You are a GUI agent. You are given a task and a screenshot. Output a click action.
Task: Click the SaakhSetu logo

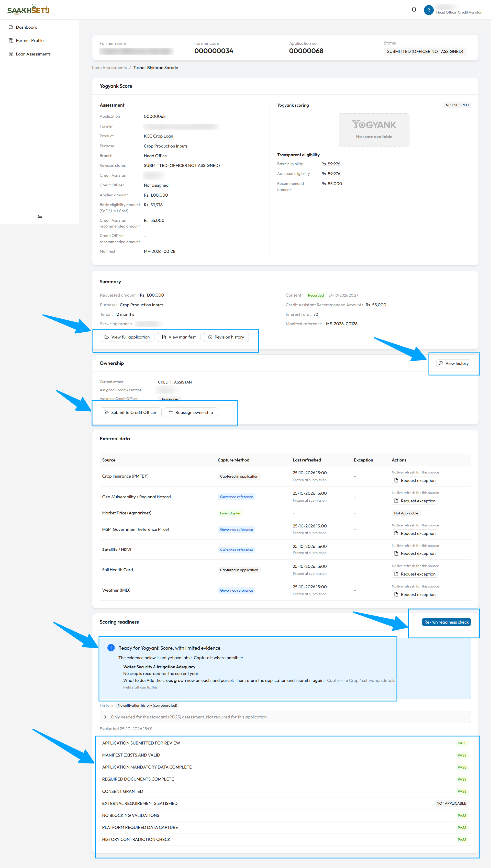point(28,9)
